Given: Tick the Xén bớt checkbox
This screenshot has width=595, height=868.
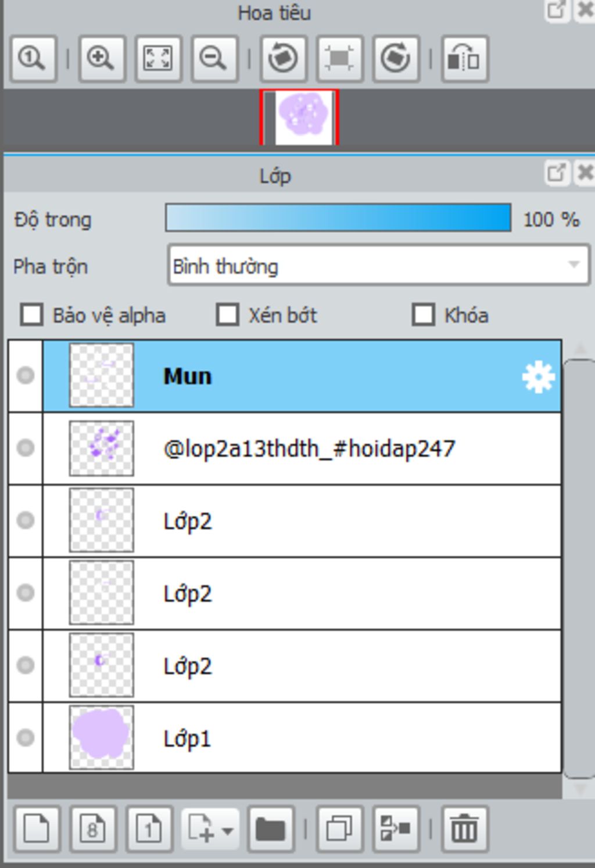Looking at the screenshot, I should point(227,315).
